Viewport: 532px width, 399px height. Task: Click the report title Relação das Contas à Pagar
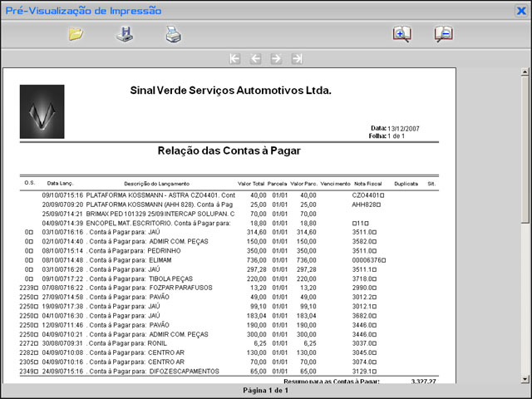tap(229, 151)
